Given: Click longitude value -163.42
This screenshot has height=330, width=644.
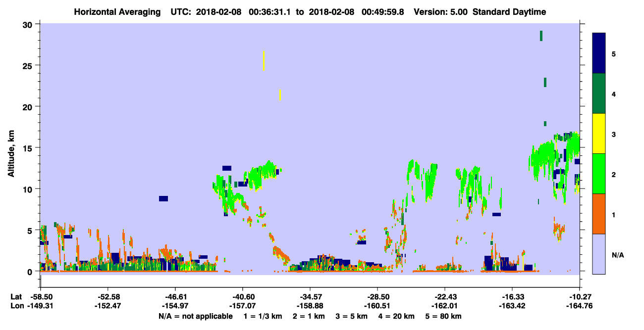Looking at the screenshot, I should click(x=512, y=305).
